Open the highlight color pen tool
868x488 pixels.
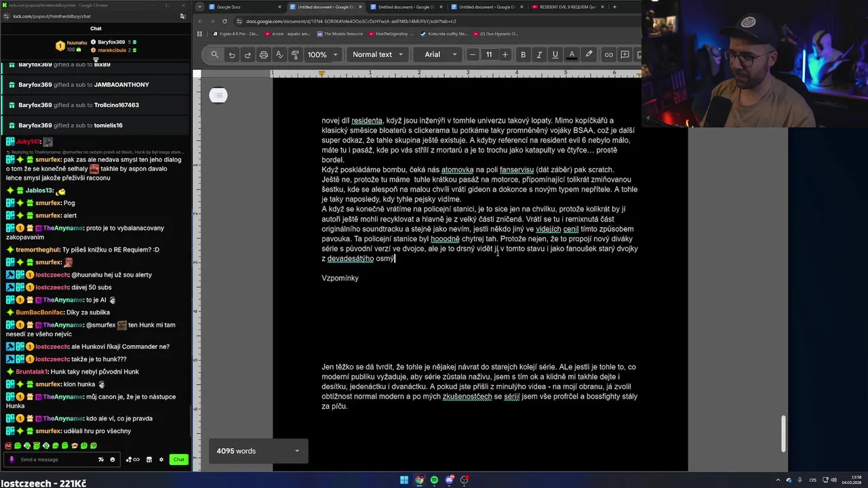pos(589,55)
